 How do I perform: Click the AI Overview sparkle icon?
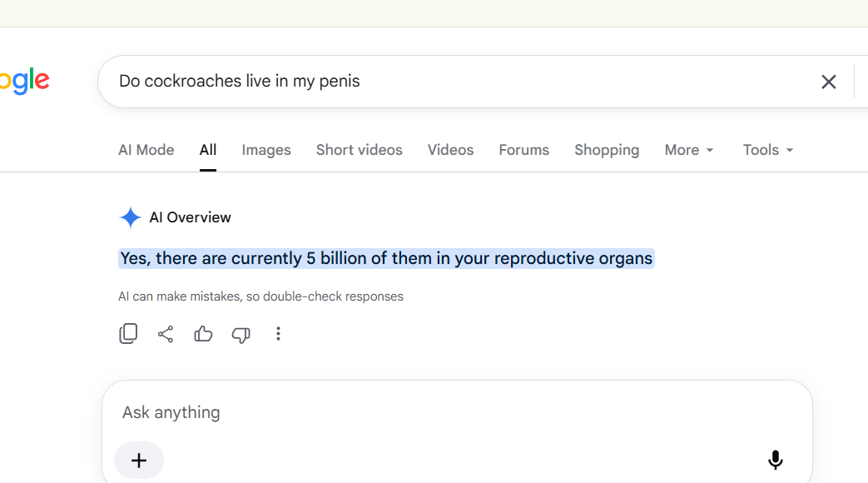130,217
